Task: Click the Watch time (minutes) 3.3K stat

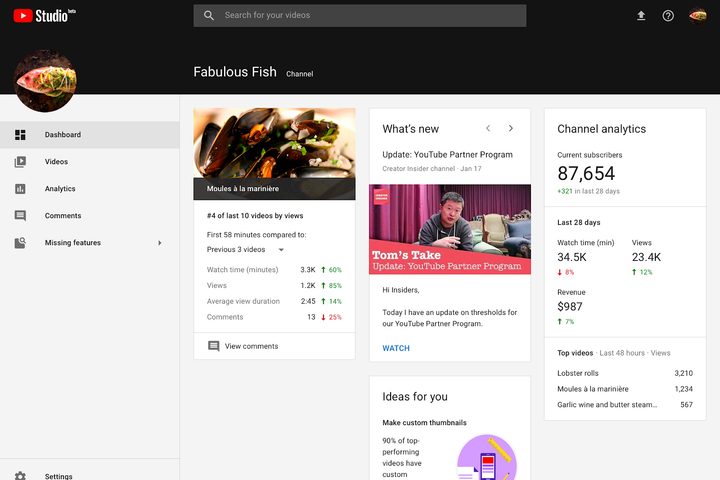Action: pos(274,270)
